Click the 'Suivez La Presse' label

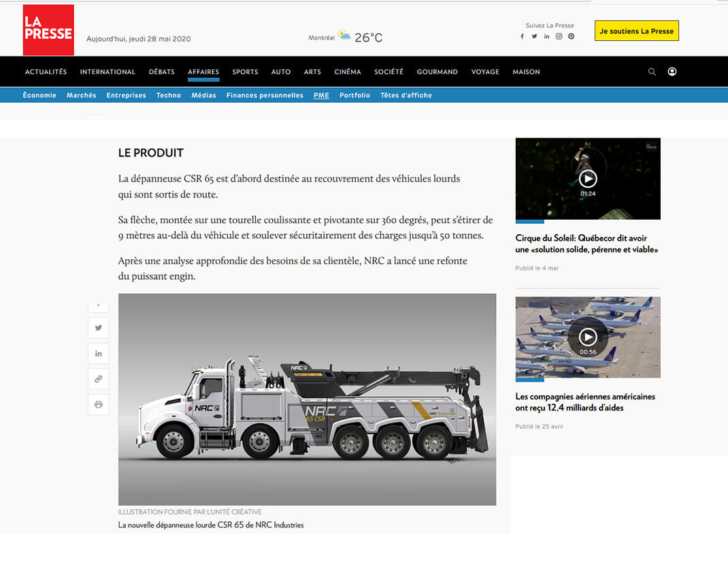(550, 26)
